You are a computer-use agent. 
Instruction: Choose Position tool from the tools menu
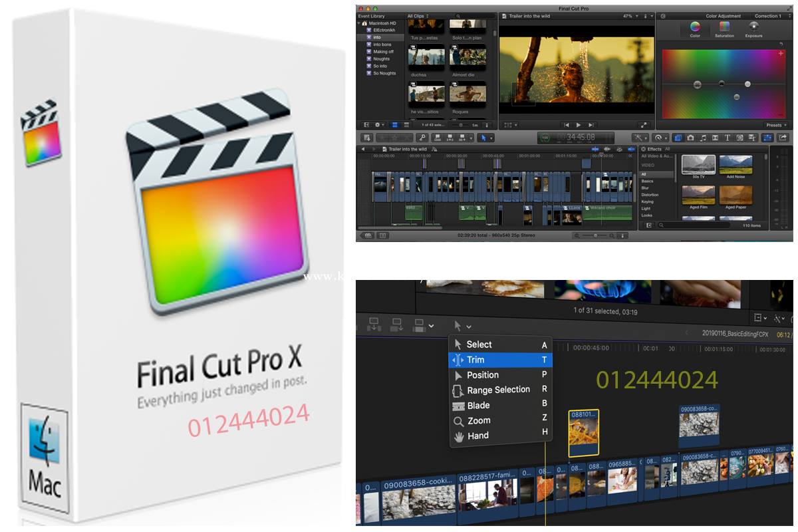tap(501, 375)
